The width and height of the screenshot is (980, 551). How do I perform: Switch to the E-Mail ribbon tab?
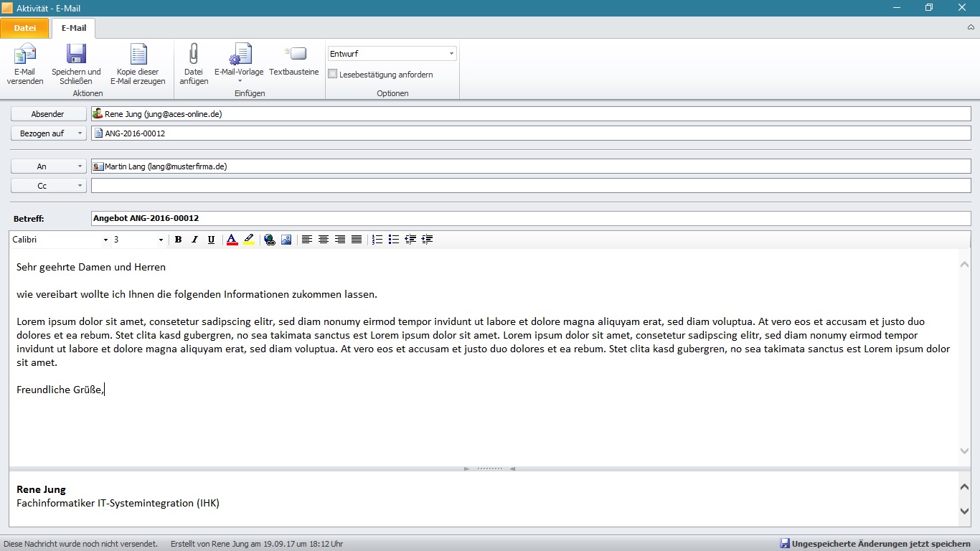click(73, 28)
